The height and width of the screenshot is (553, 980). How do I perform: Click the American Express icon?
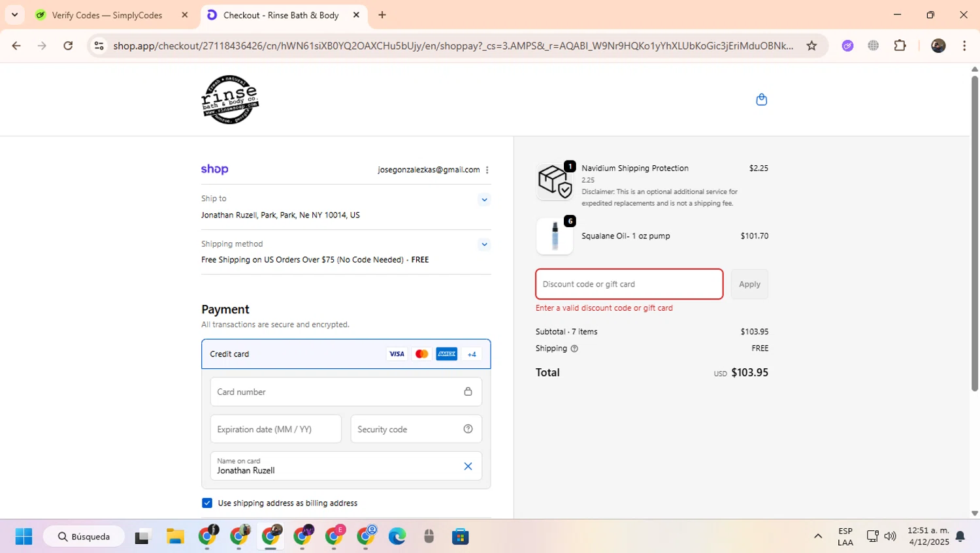pyautogui.click(x=447, y=354)
